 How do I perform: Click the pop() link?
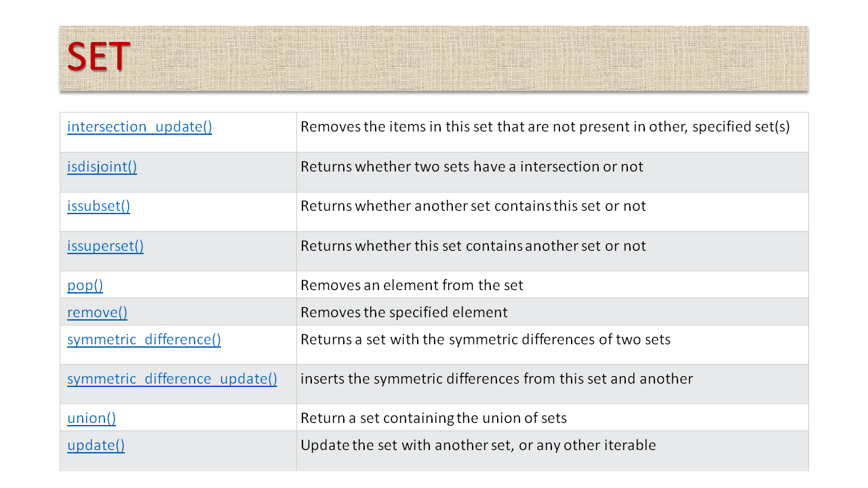(85, 285)
